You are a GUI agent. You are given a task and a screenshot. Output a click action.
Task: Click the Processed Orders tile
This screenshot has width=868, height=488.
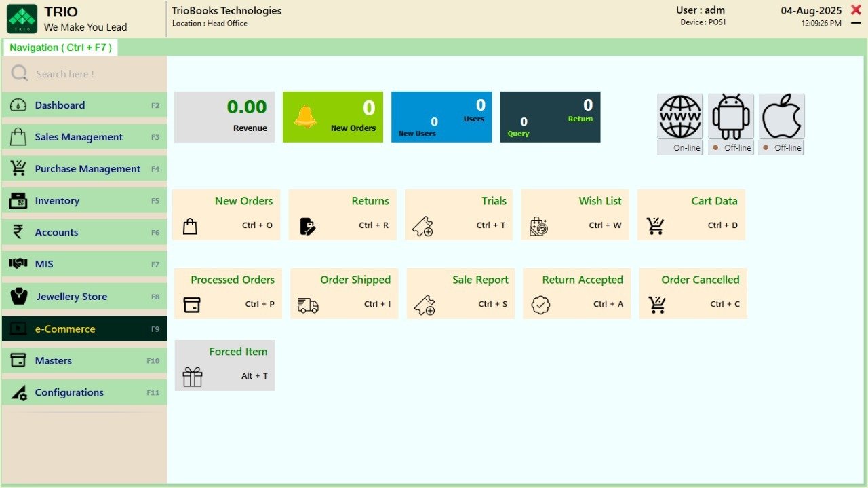point(228,293)
